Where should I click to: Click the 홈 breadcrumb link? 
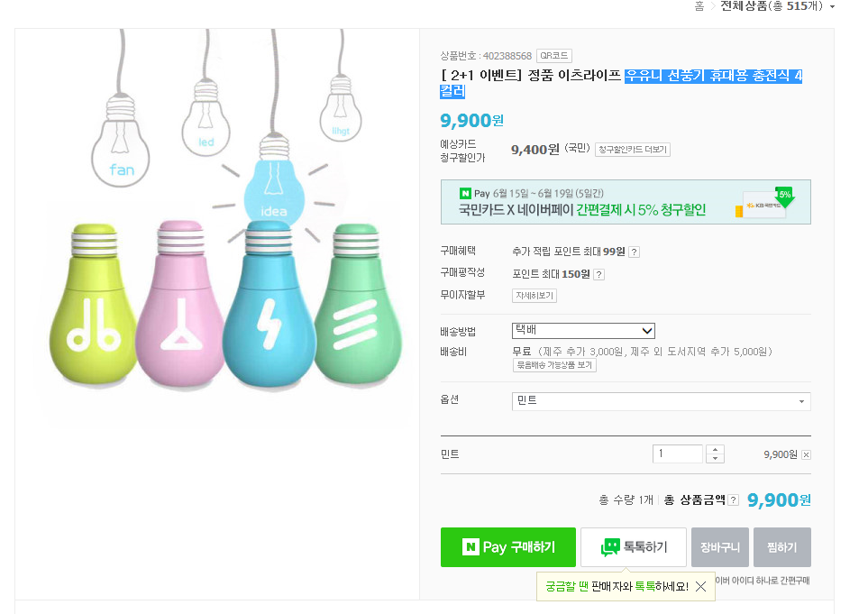tap(699, 6)
